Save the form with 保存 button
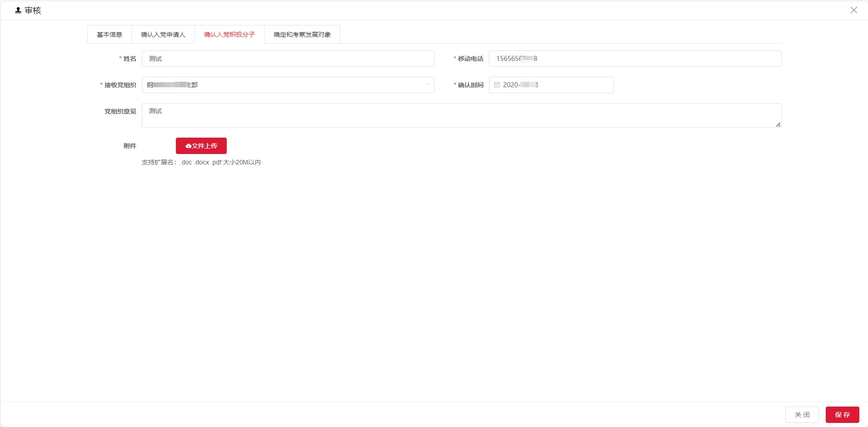This screenshot has height=427, width=868. point(843,415)
